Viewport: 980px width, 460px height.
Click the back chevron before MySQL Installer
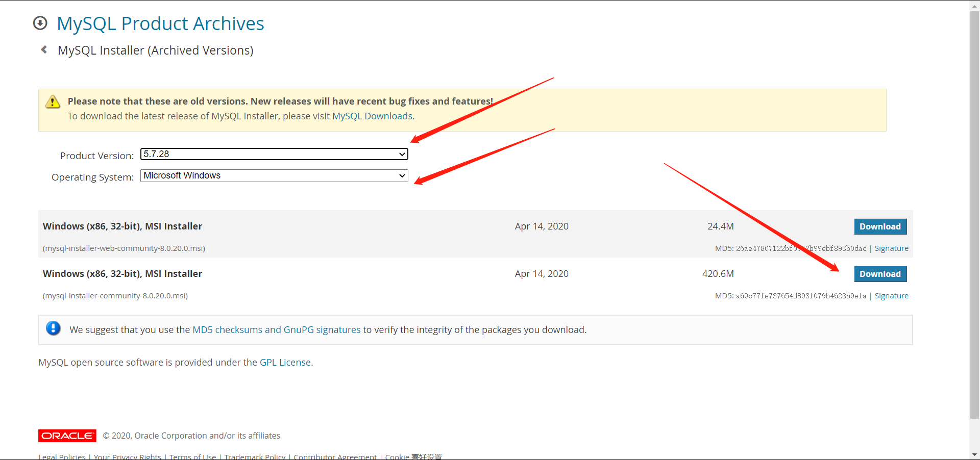[x=44, y=49]
